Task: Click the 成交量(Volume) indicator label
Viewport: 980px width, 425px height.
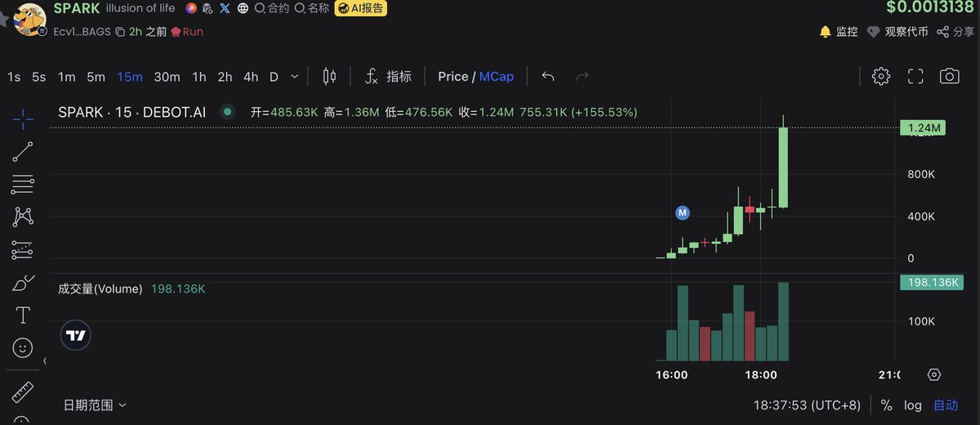Action: coord(100,289)
